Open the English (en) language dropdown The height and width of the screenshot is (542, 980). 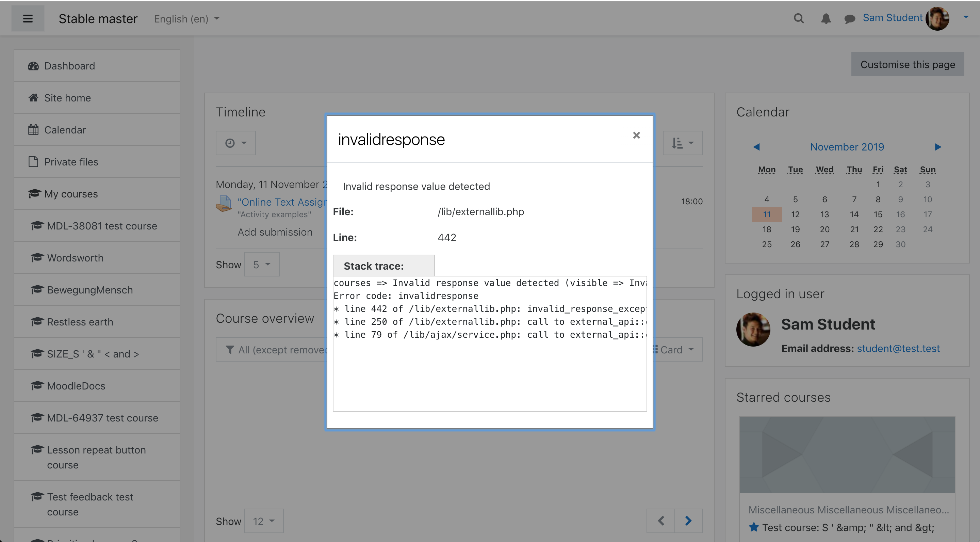click(187, 19)
